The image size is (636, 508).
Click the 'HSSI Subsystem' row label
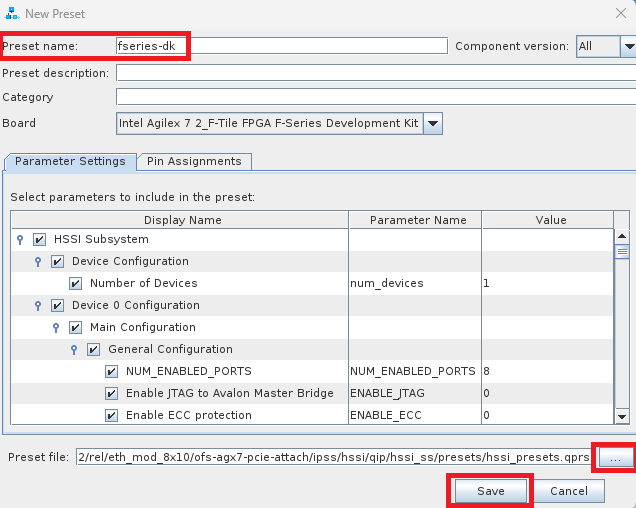[101, 239]
